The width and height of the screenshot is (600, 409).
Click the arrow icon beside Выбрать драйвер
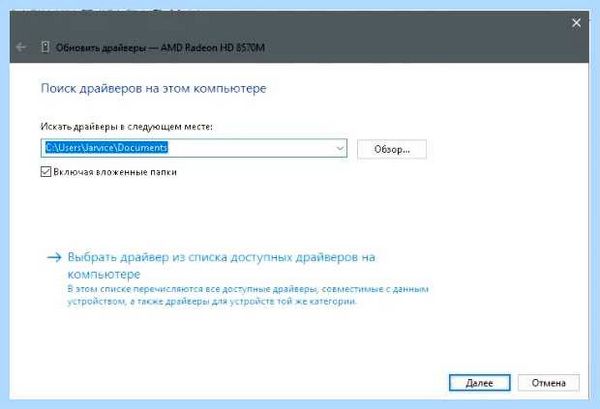[x=54, y=257]
